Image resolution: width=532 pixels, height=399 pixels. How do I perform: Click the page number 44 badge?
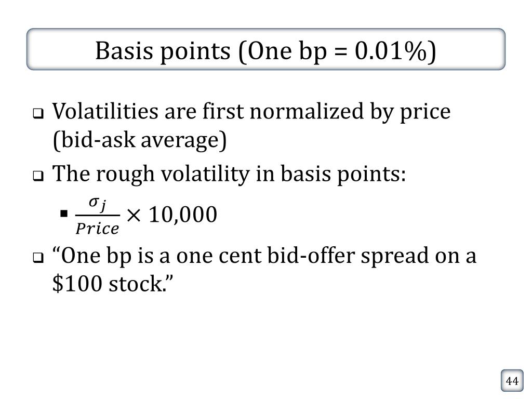coord(512,381)
